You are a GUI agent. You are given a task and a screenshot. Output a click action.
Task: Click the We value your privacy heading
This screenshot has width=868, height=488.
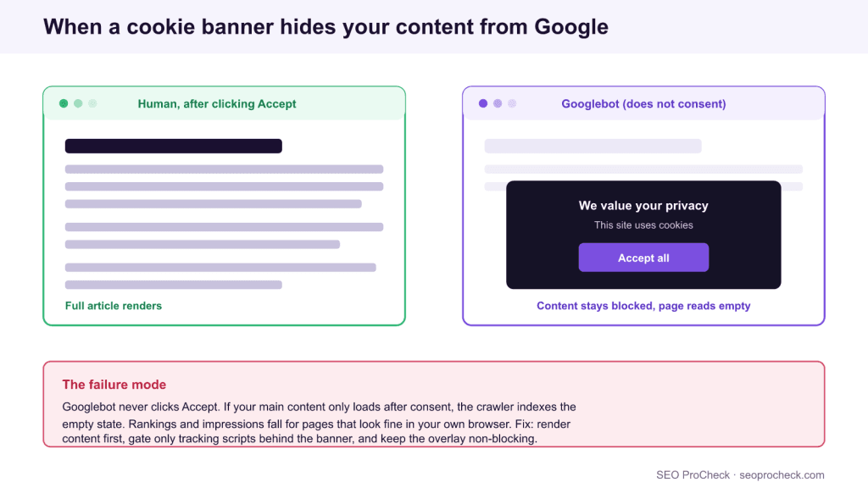tap(643, 206)
